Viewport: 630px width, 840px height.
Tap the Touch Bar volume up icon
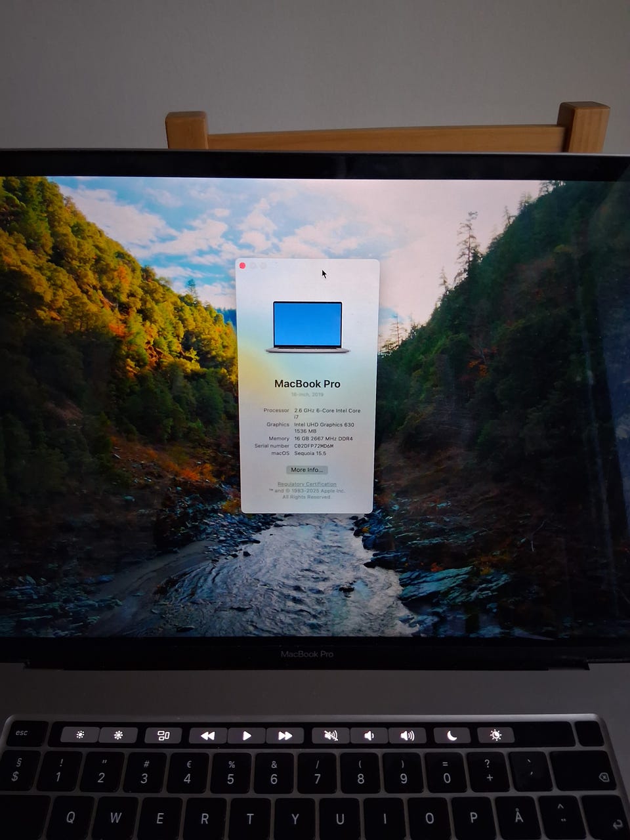point(407,736)
